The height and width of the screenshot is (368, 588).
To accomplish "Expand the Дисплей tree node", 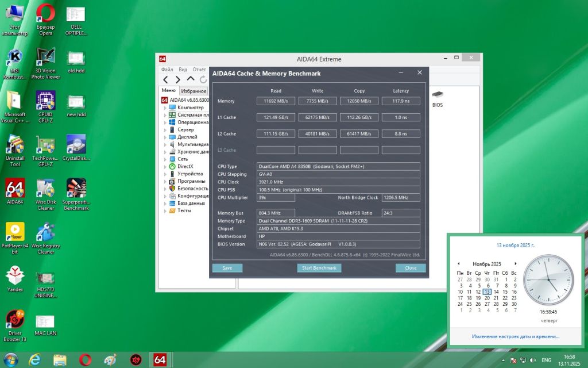I will (x=165, y=137).
